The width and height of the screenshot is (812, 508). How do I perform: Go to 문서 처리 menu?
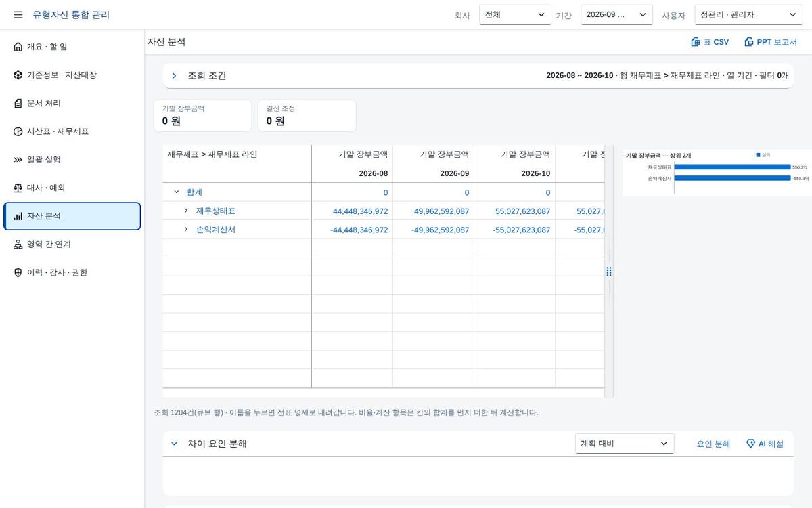click(x=72, y=103)
